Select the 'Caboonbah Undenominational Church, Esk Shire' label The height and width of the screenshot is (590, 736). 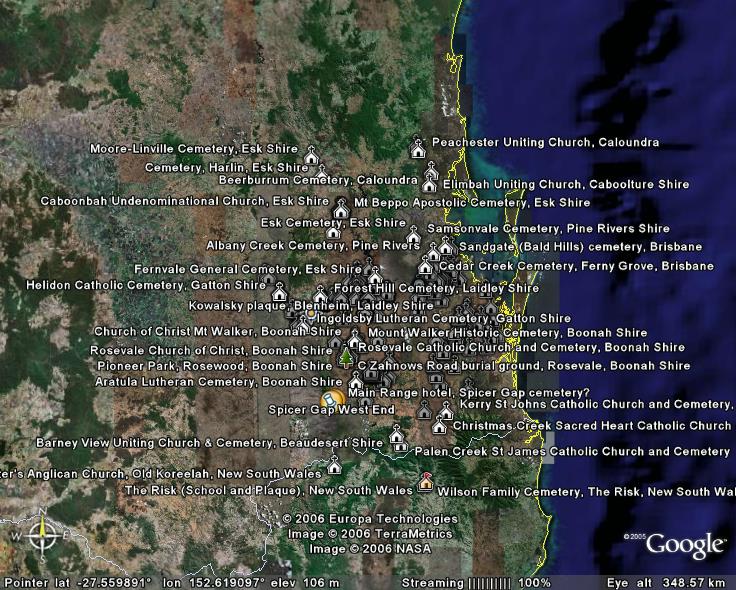pyautogui.click(x=184, y=201)
